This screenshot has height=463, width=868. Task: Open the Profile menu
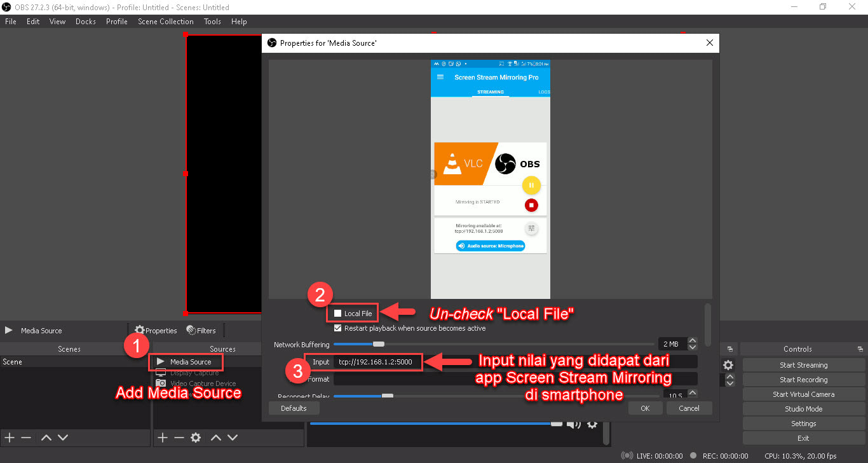[117, 21]
